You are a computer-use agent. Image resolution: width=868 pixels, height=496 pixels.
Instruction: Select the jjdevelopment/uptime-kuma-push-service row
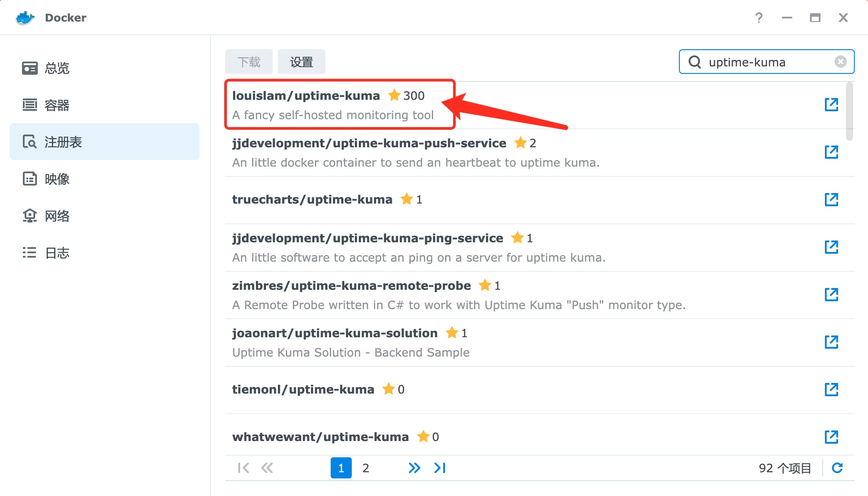click(540, 153)
